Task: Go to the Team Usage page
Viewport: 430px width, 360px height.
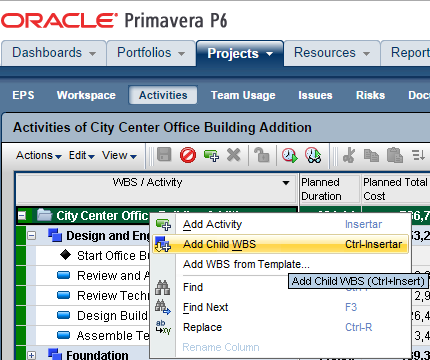Action: coord(243,95)
